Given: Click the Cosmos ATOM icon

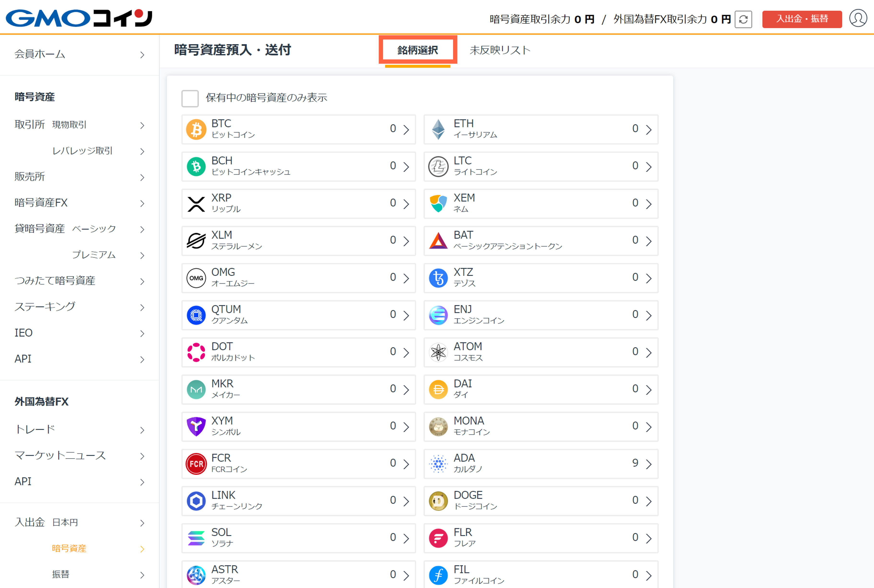Looking at the screenshot, I should [438, 352].
